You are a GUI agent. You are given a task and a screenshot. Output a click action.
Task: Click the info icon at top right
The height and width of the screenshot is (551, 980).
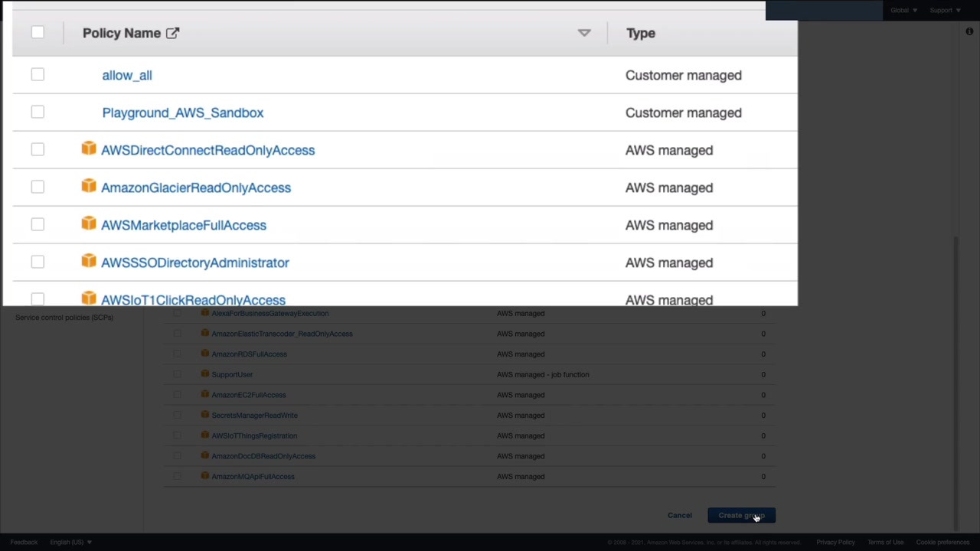pos(969,31)
